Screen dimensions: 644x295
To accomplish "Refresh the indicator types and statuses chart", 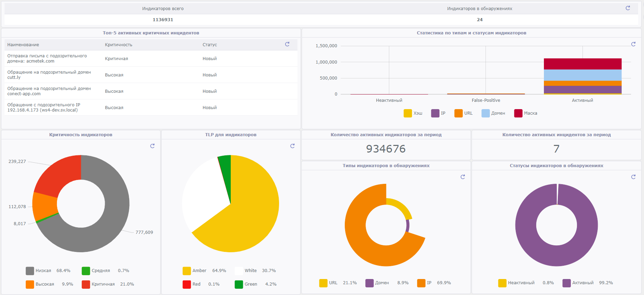I will [633, 44].
